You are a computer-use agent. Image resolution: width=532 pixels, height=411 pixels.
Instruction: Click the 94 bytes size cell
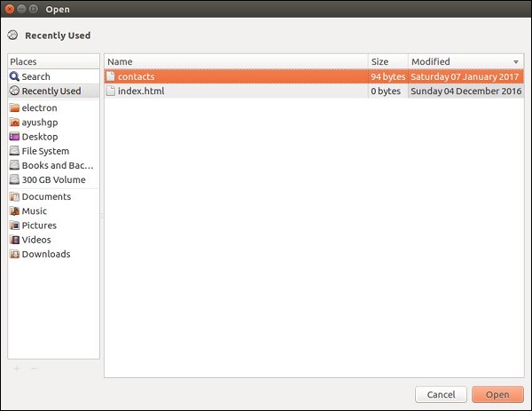pyautogui.click(x=388, y=76)
